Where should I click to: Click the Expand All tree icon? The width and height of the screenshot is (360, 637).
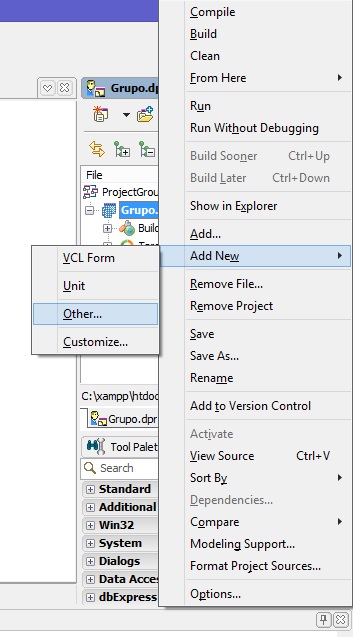[x=121, y=150]
